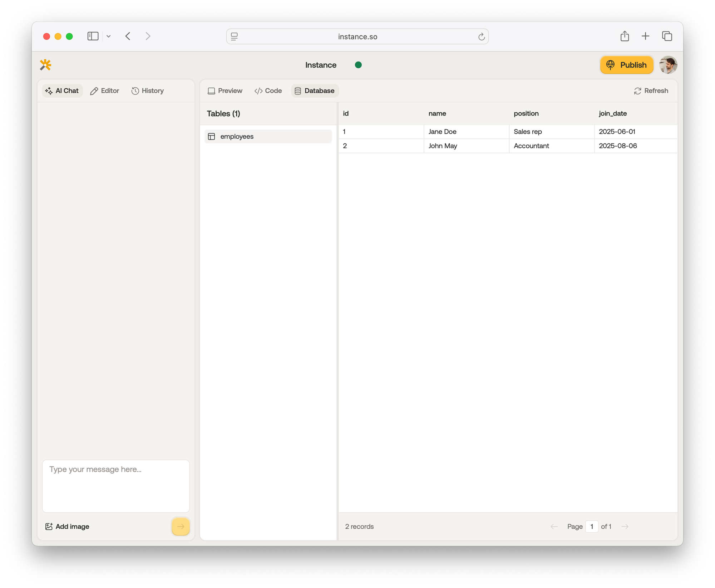Screen dimensions: 715x588
Task: Toggle the browser sidebar
Action: (x=93, y=36)
